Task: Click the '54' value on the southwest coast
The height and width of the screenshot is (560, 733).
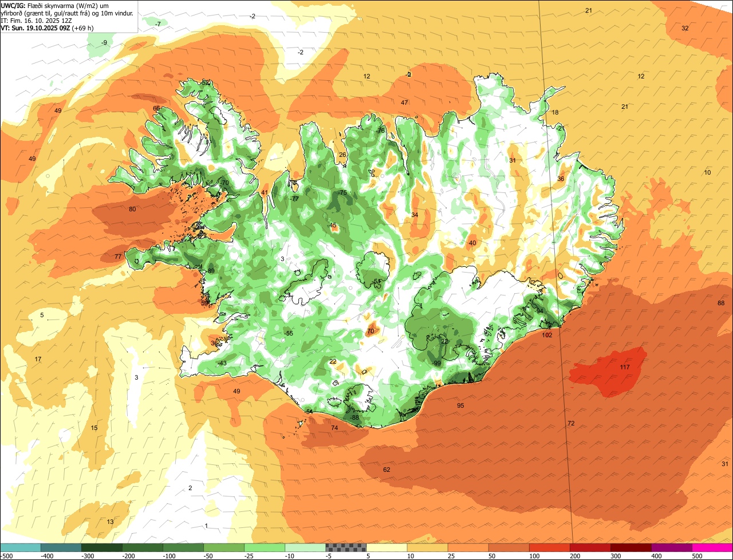Action: pos(309,412)
